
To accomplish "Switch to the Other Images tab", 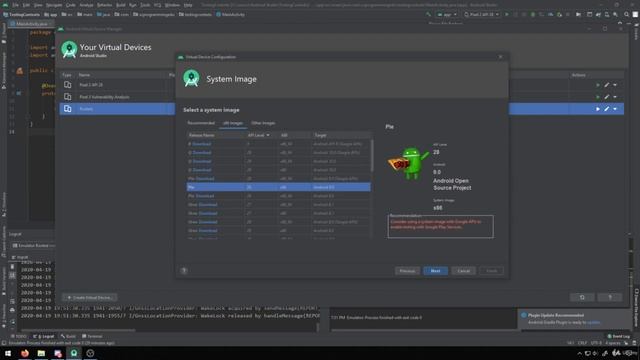I will tap(263, 123).
